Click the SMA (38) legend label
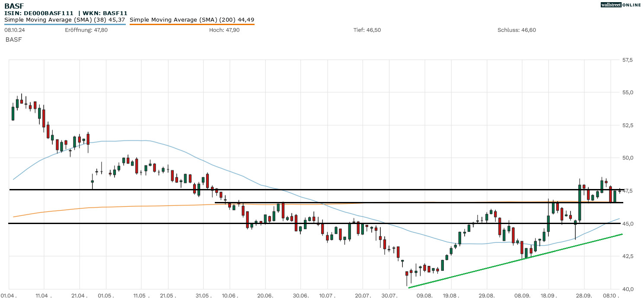This screenshot has height=298, width=644. [x=65, y=20]
